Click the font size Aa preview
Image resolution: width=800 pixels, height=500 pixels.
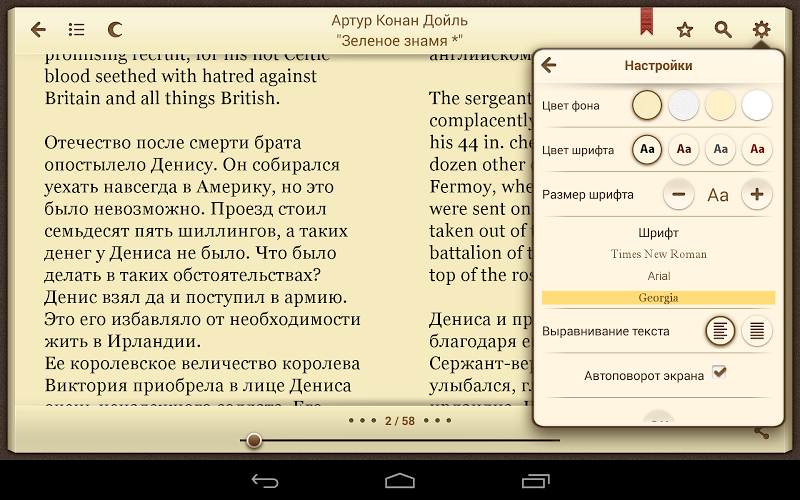[x=718, y=195]
